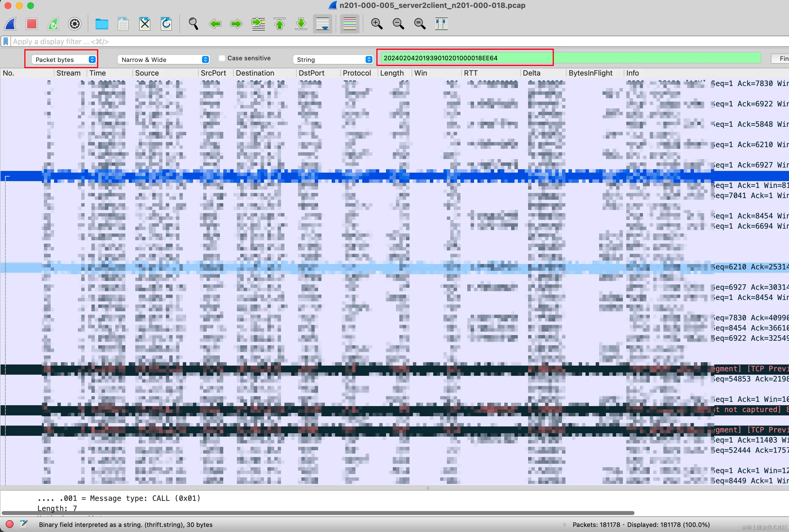Click horizontal scrollbar in details pane
This screenshot has height=532, width=789.
318,513
